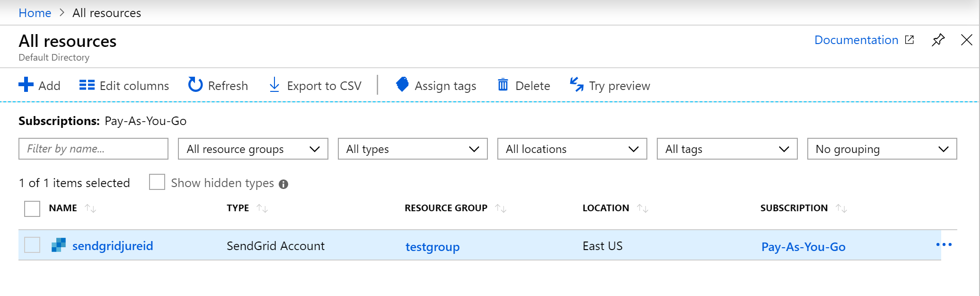This screenshot has height=296, width=980.
Task: Expand the No grouping dropdown
Action: (x=882, y=149)
